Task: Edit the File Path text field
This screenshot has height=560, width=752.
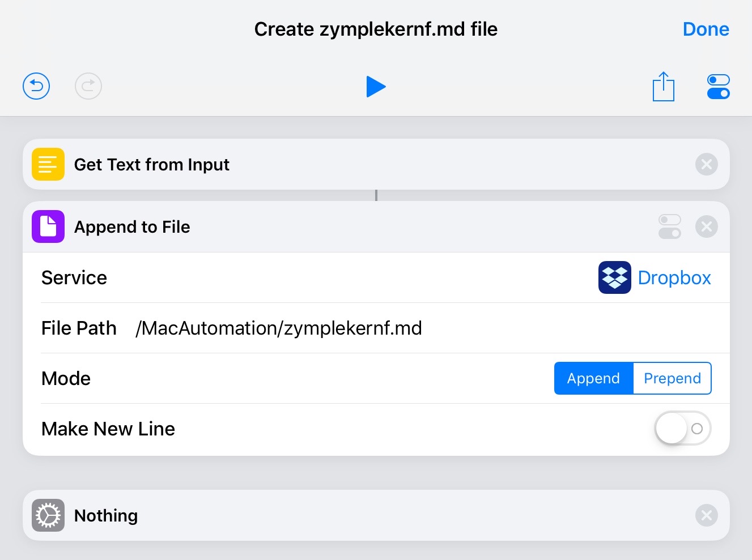Action: pyautogui.click(x=422, y=328)
